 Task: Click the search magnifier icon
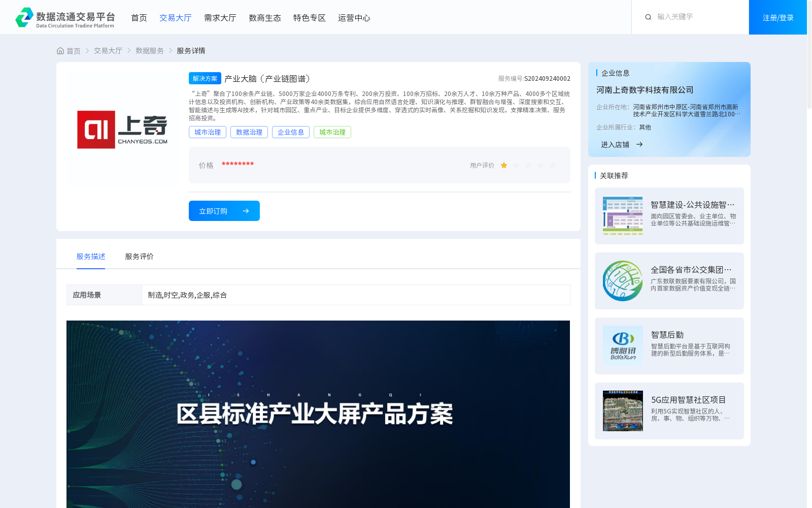tap(648, 17)
